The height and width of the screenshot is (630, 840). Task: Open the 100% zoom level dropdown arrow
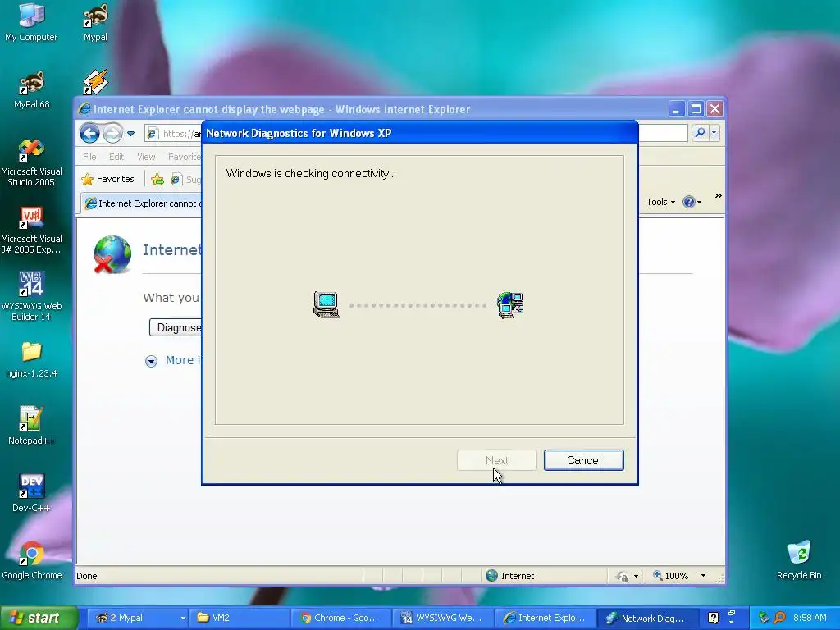point(703,576)
